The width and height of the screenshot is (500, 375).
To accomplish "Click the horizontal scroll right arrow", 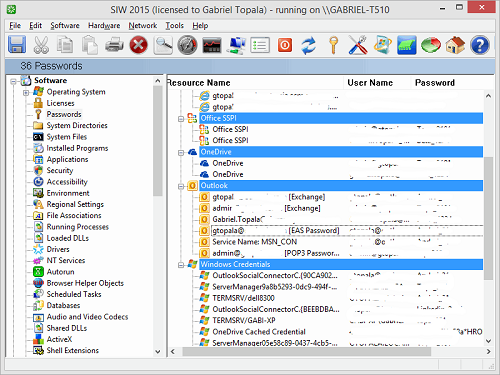I will pyautogui.click(x=488, y=352).
